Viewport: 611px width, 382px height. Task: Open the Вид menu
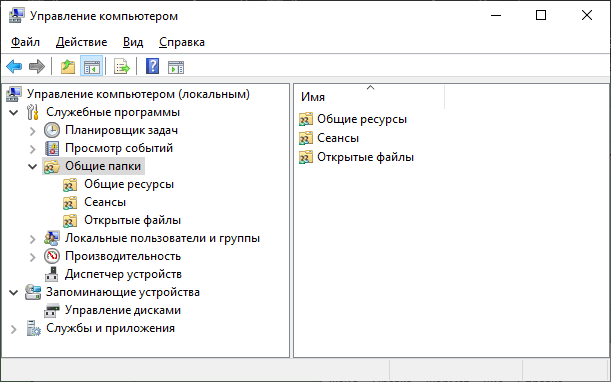133,42
